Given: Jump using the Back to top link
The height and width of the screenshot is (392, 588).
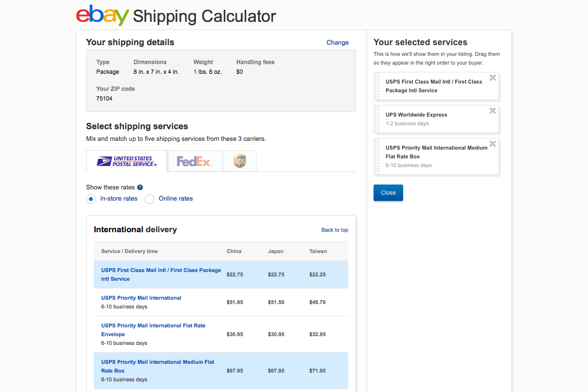Looking at the screenshot, I should (335, 230).
